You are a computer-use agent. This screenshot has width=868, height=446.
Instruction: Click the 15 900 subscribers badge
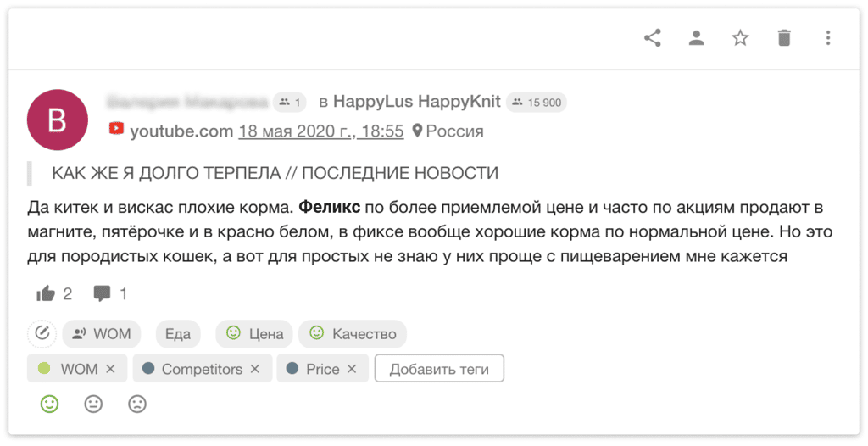(x=537, y=102)
